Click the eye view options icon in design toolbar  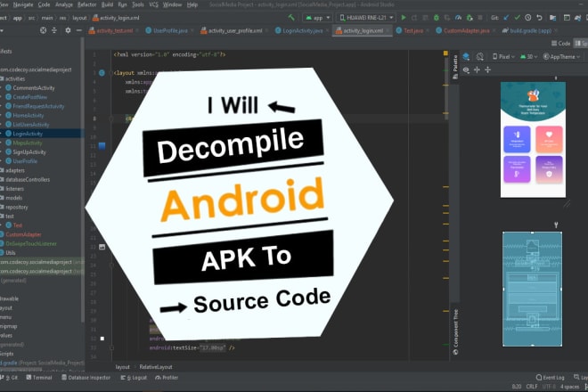(466, 69)
